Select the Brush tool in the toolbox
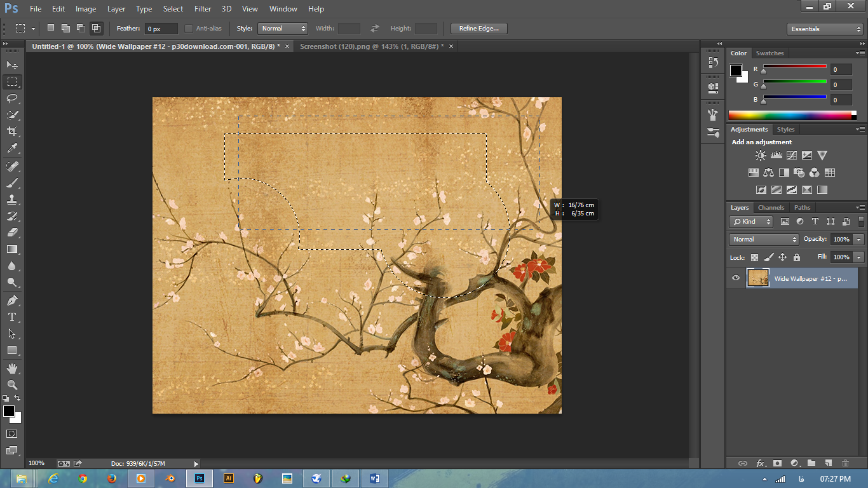 point(12,183)
